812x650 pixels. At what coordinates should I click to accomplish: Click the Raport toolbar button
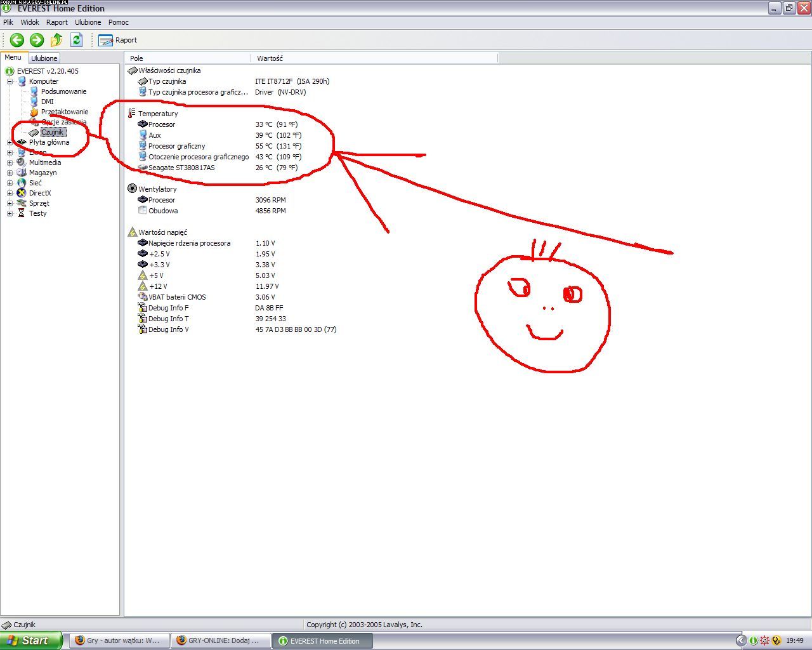(118, 40)
